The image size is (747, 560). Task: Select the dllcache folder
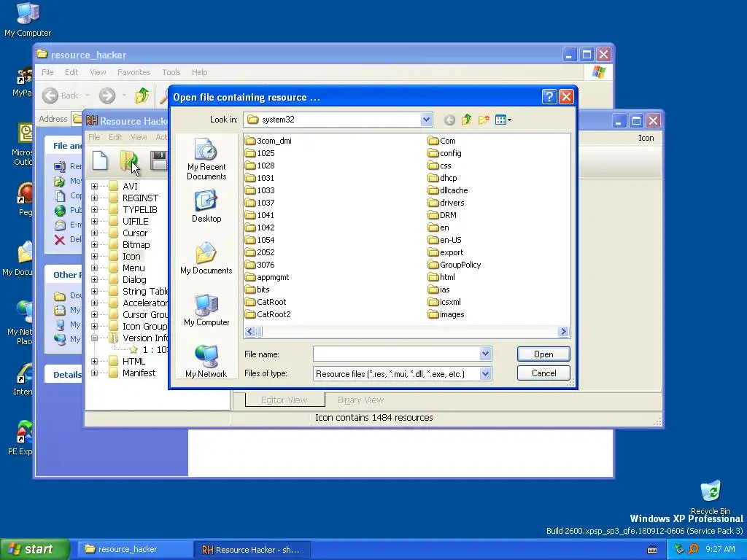(x=448, y=190)
